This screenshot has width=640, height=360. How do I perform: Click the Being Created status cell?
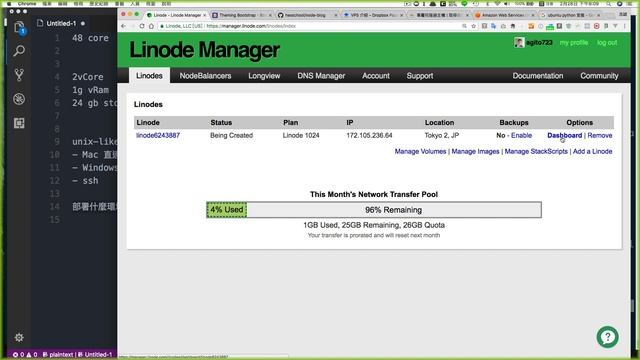[x=231, y=135]
